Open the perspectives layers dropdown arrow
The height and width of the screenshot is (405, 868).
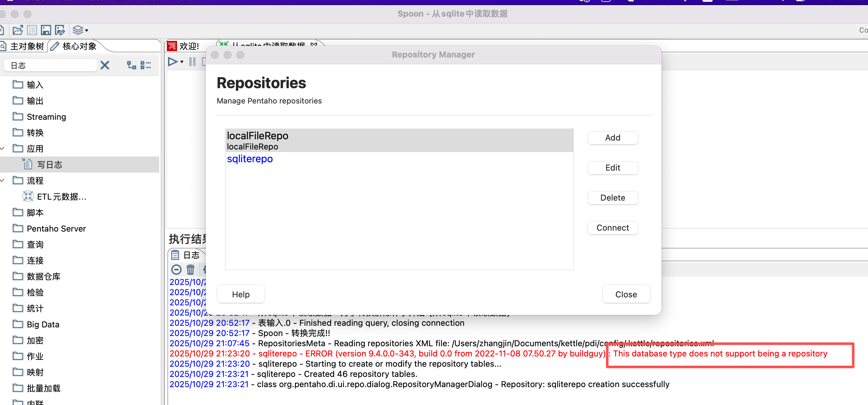(x=87, y=31)
